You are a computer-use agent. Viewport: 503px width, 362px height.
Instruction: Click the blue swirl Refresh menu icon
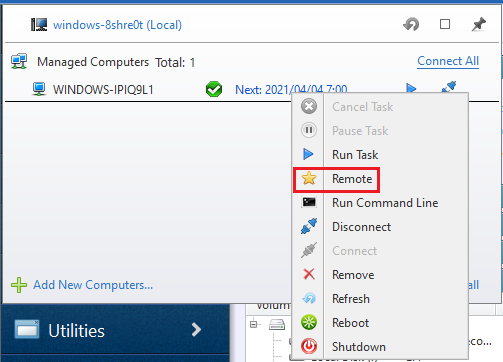click(x=309, y=298)
